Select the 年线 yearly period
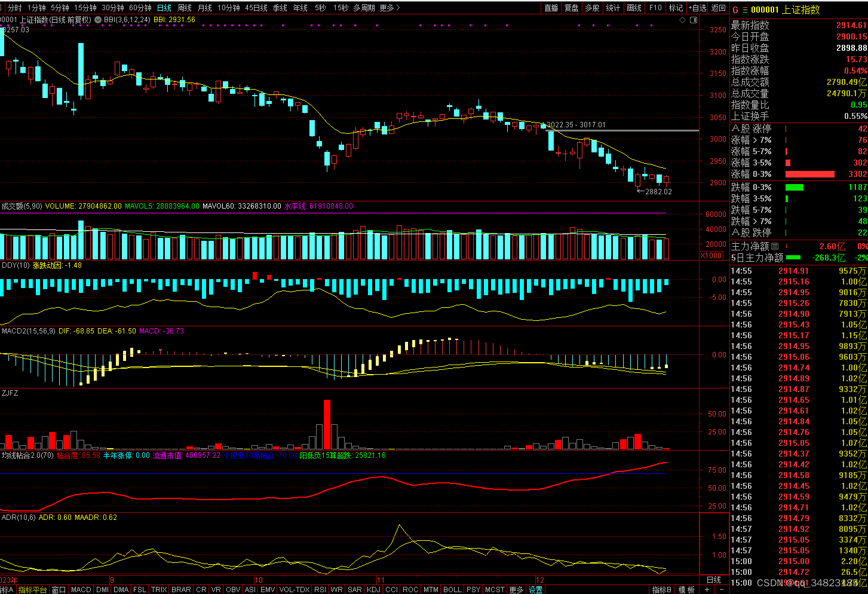868x594 pixels. click(x=300, y=8)
